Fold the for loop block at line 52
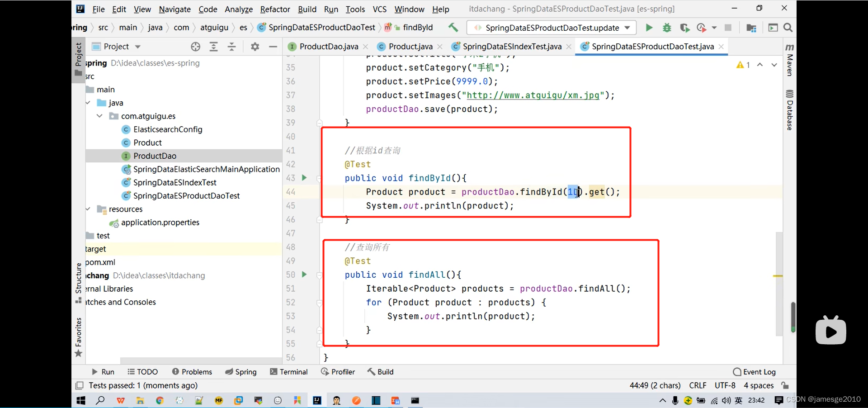The height and width of the screenshot is (408, 868). click(x=320, y=303)
